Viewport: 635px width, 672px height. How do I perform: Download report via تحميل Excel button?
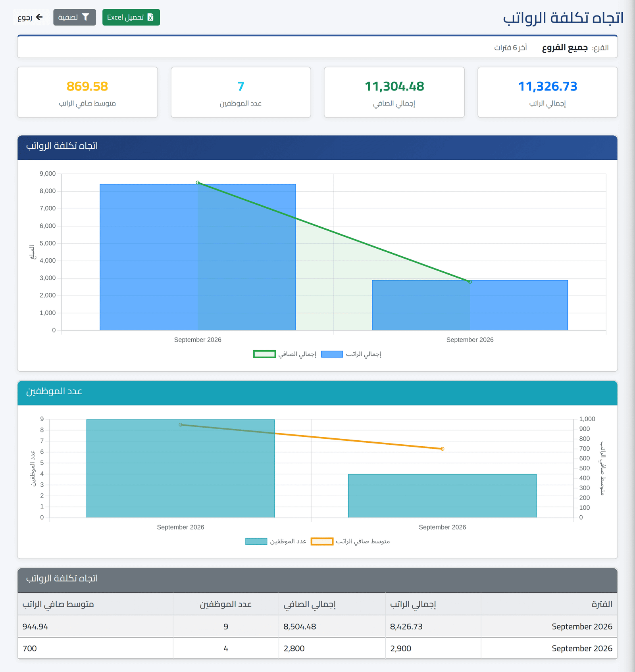point(131,17)
